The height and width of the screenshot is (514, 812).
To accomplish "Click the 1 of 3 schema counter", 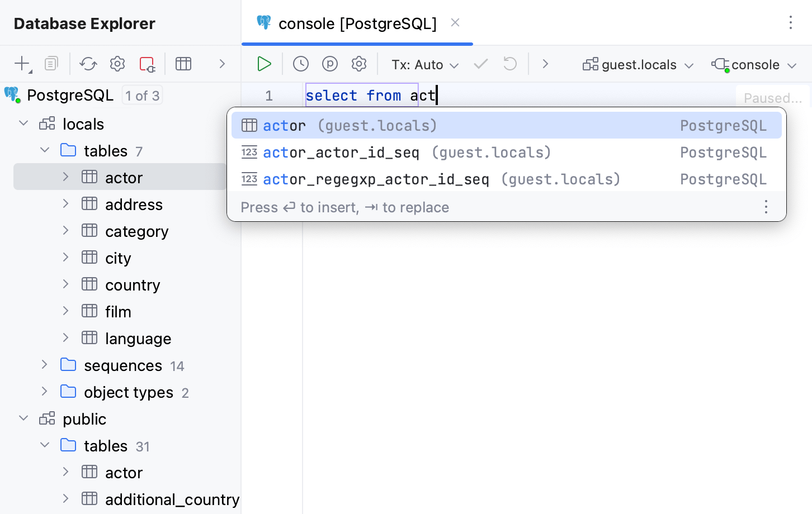I will 142,96.
